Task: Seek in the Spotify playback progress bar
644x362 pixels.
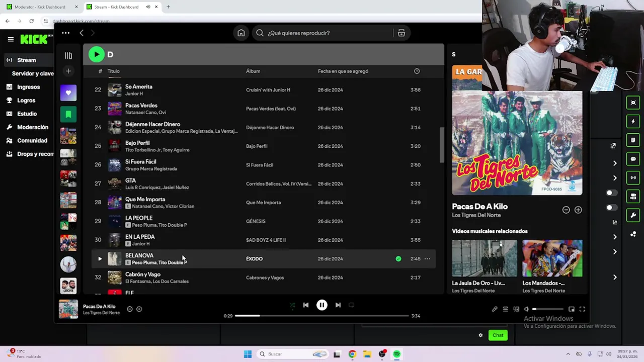Action: pos(322,316)
